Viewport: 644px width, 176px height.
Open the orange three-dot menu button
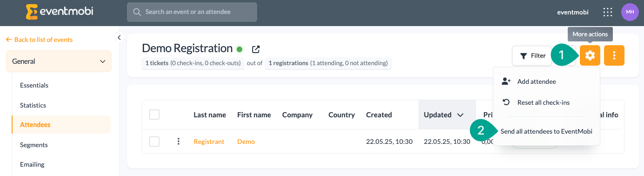(614, 55)
